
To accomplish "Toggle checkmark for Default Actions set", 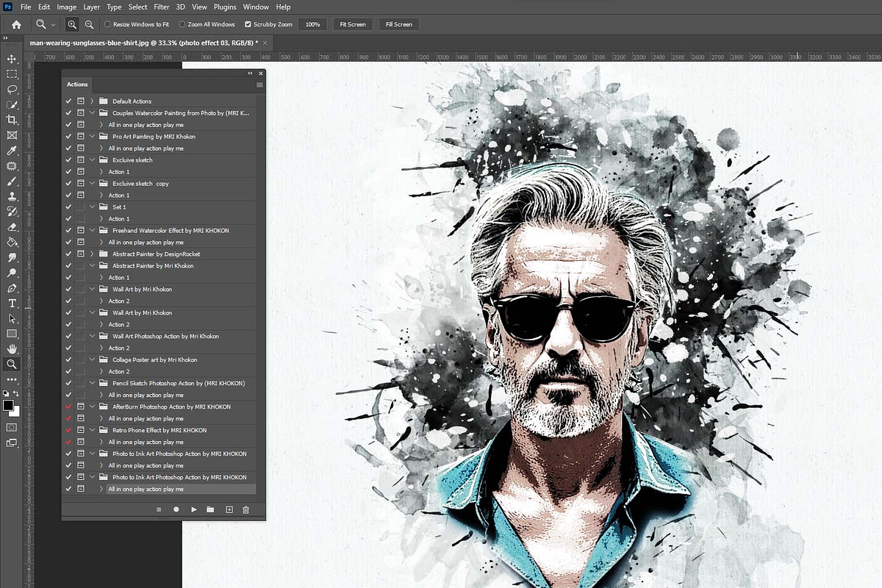I will pos(68,101).
